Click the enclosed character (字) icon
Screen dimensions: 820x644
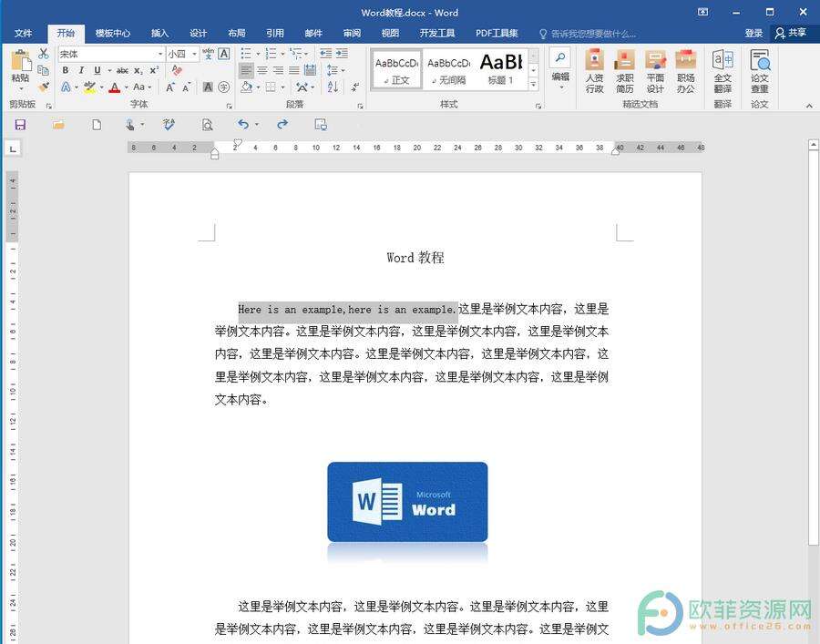224,87
